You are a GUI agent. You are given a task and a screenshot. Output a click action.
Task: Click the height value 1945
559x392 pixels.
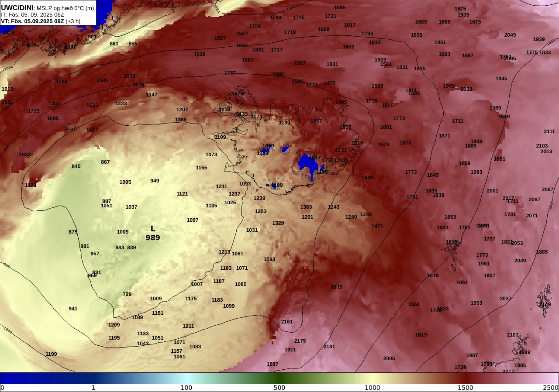click(501, 79)
